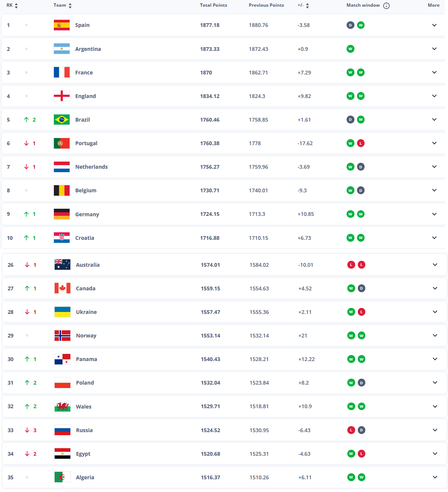The width and height of the screenshot is (448, 492).
Task: Sort by the +/- points change column
Action: [304, 6]
